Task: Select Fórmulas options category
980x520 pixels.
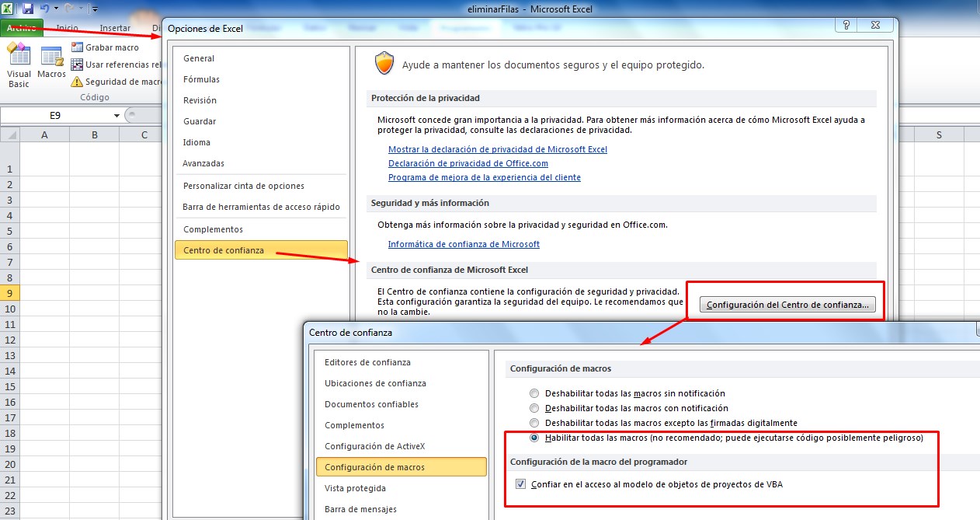Action: 260,79
